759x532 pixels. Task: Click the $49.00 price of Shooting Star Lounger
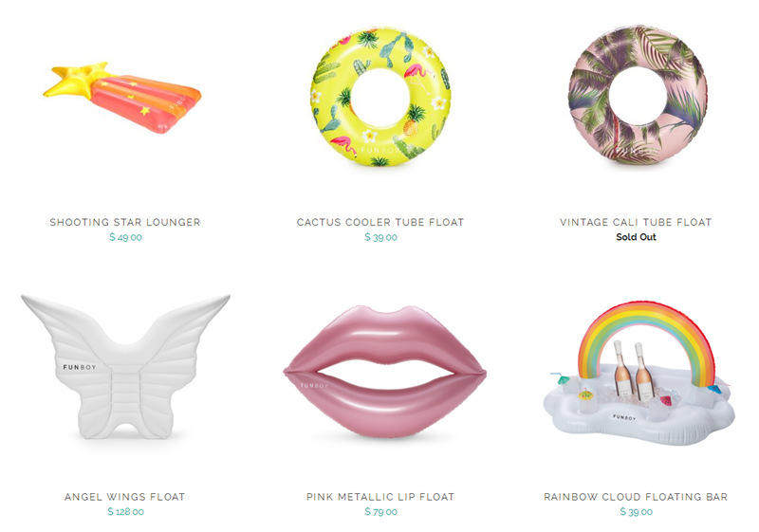pyautogui.click(x=125, y=237)
